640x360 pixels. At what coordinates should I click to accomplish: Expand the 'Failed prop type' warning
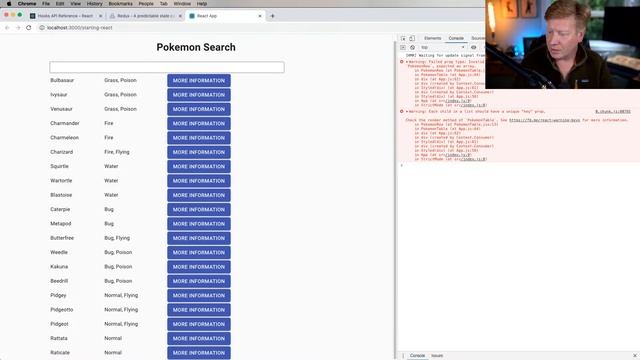pos(407,62)
